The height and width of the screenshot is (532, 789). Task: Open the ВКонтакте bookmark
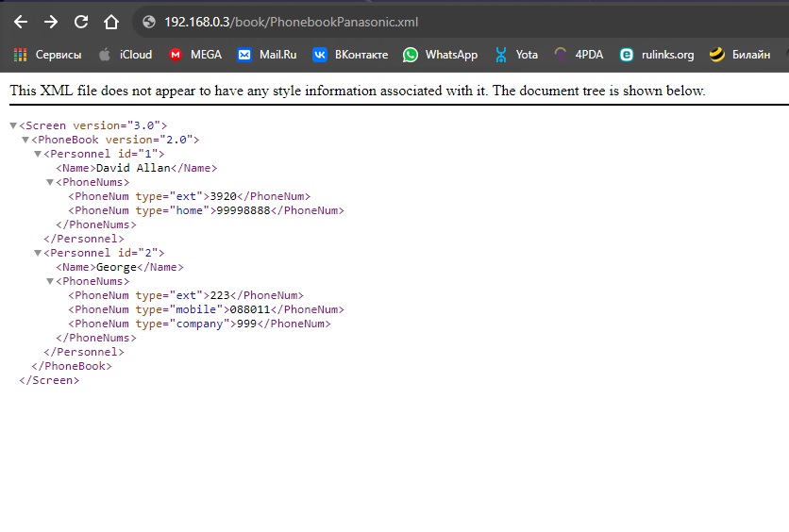(x=350, y=55)
